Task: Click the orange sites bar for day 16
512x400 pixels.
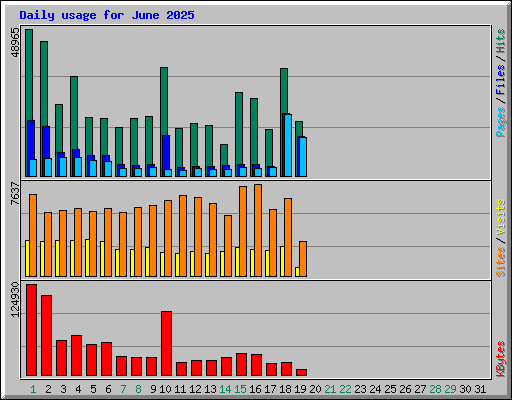Action: pyautogui.click(x=258, y=230)
